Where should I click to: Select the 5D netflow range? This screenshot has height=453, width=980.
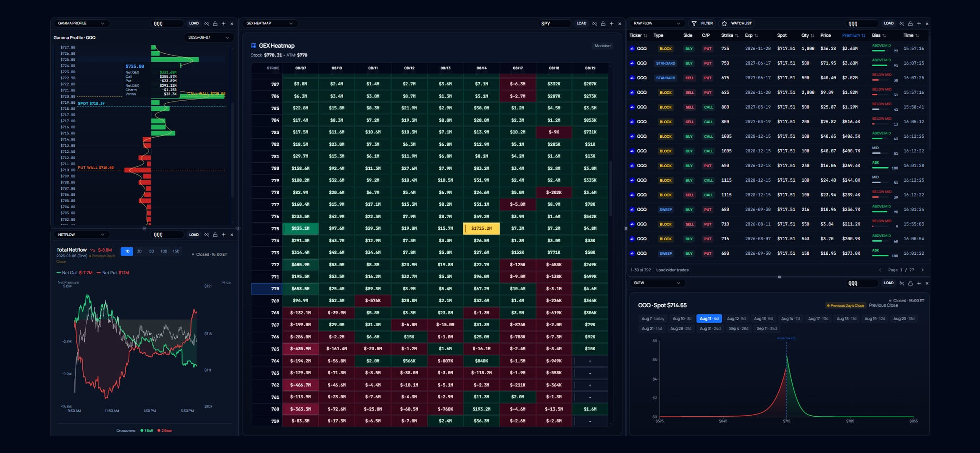pos(151,252)
